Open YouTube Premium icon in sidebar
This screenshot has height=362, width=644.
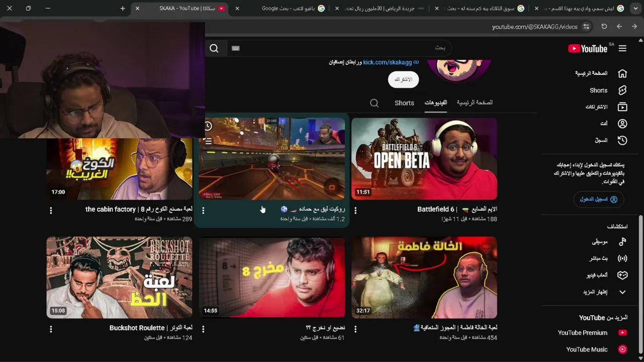click(622, 333)
